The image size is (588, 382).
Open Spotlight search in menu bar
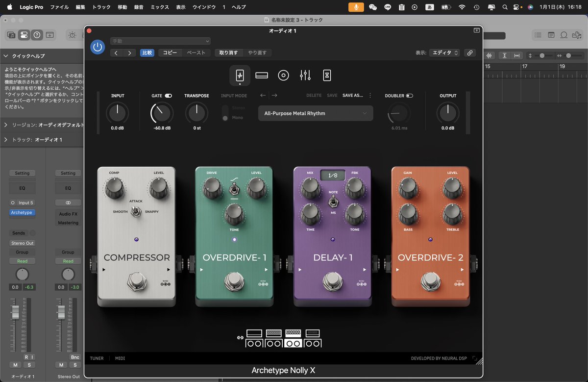(x=505, y=7)
